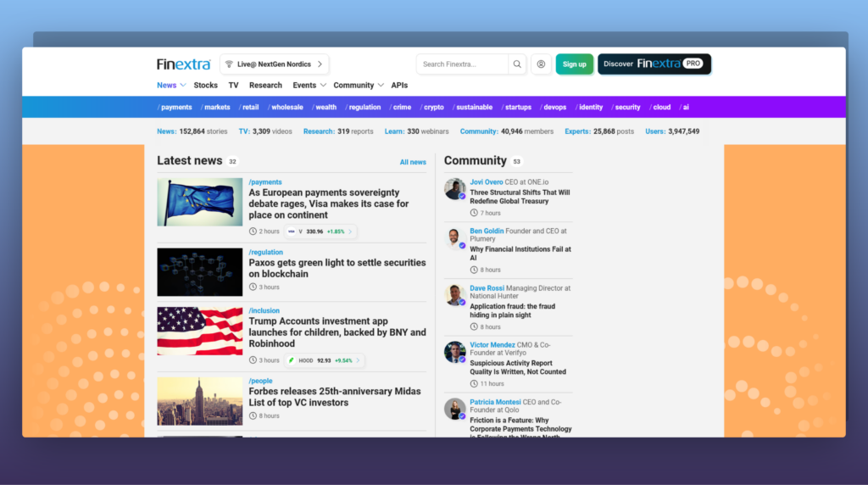Select the /retail topic tab
The width and height of the screenshot is (868, 485).
248,108
